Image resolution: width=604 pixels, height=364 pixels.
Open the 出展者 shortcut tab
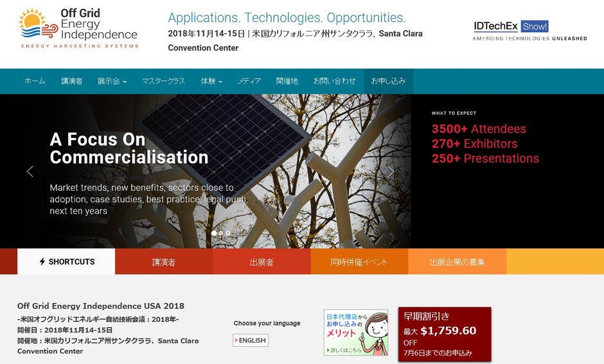click(x=262, y=262)
